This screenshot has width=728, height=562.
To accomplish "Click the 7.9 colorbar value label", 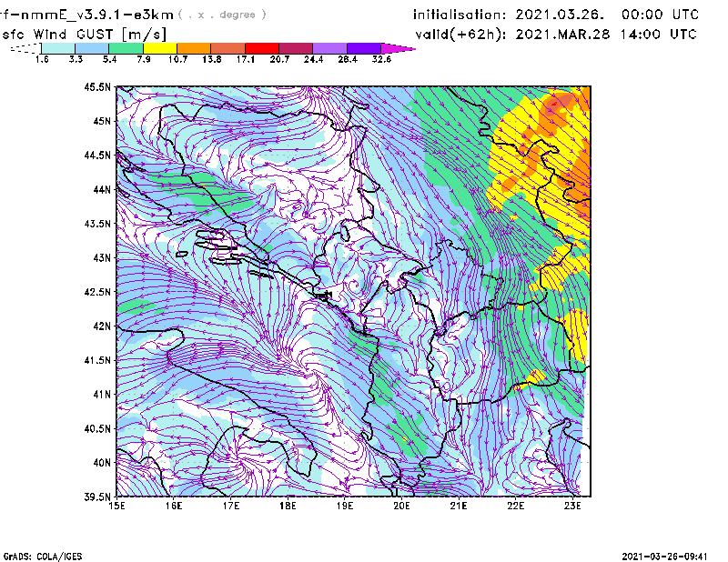I will tap(144, 59).
